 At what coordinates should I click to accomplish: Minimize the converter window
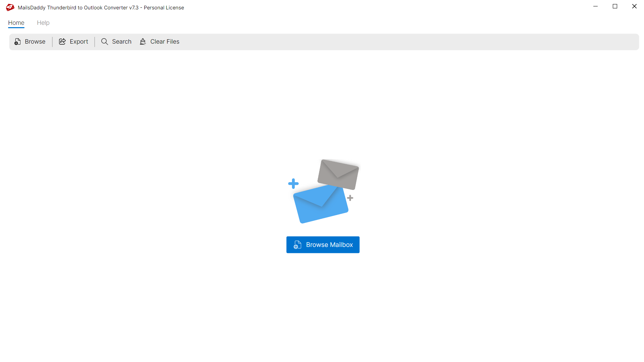596,6
